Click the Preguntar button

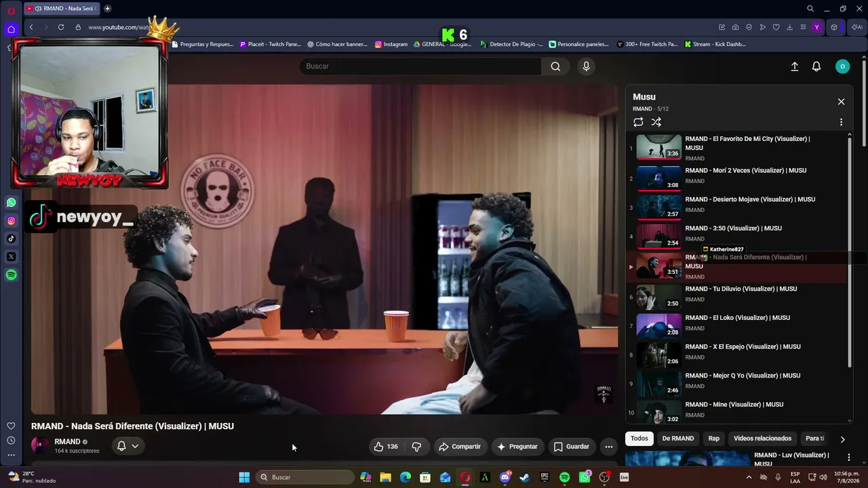coord(517,447)
